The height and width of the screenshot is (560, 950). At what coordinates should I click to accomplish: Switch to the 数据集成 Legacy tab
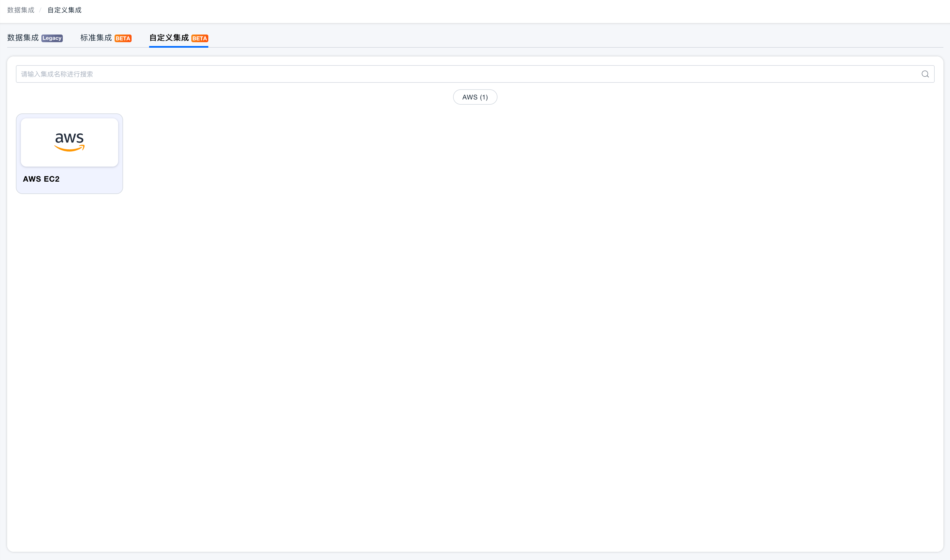point(35,38)
